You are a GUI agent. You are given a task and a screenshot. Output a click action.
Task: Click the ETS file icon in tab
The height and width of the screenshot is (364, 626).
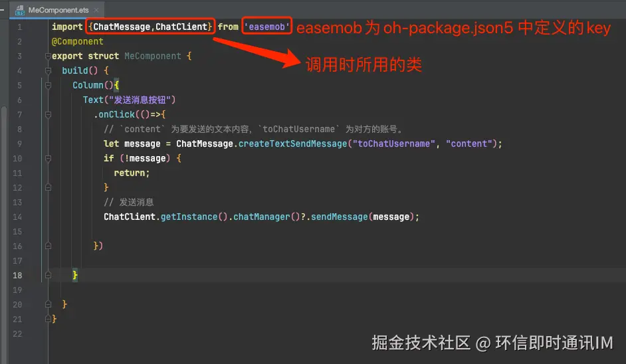point(19,11)
